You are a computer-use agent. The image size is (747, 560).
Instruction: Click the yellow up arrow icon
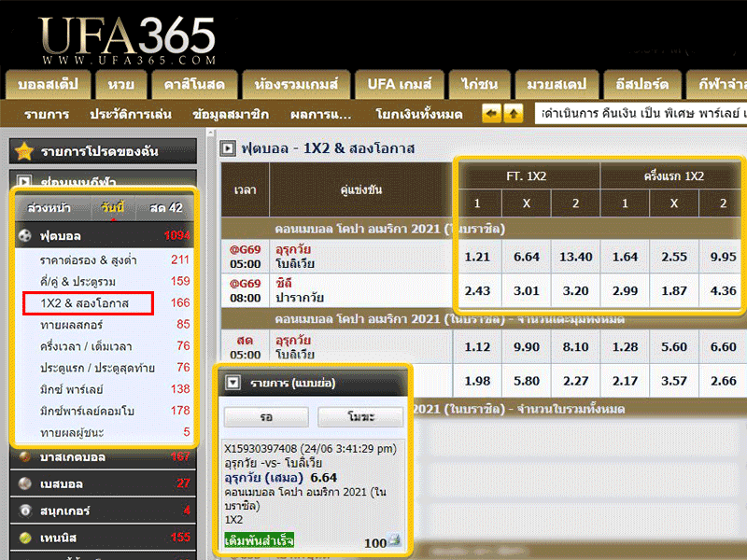514,113
